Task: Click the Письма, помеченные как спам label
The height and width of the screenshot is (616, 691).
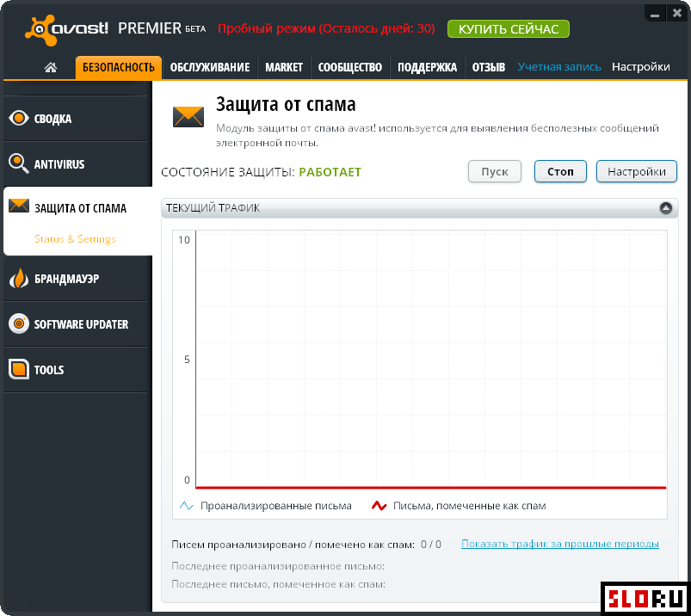Action: coord(469,506)
